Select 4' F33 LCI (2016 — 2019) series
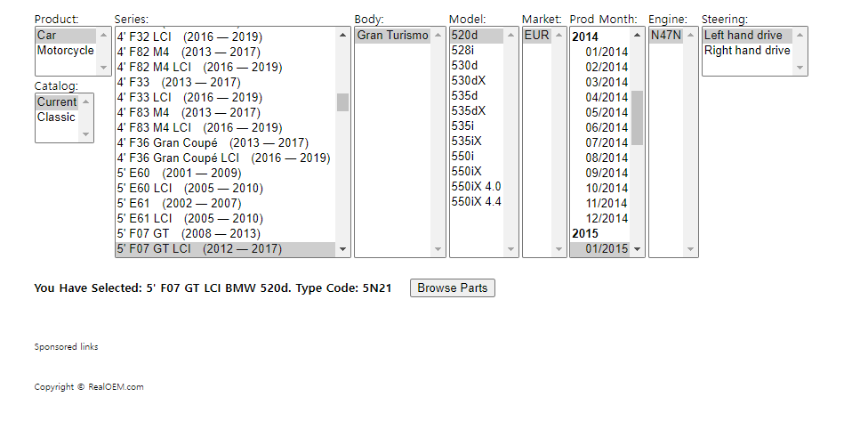 (225, 98)
